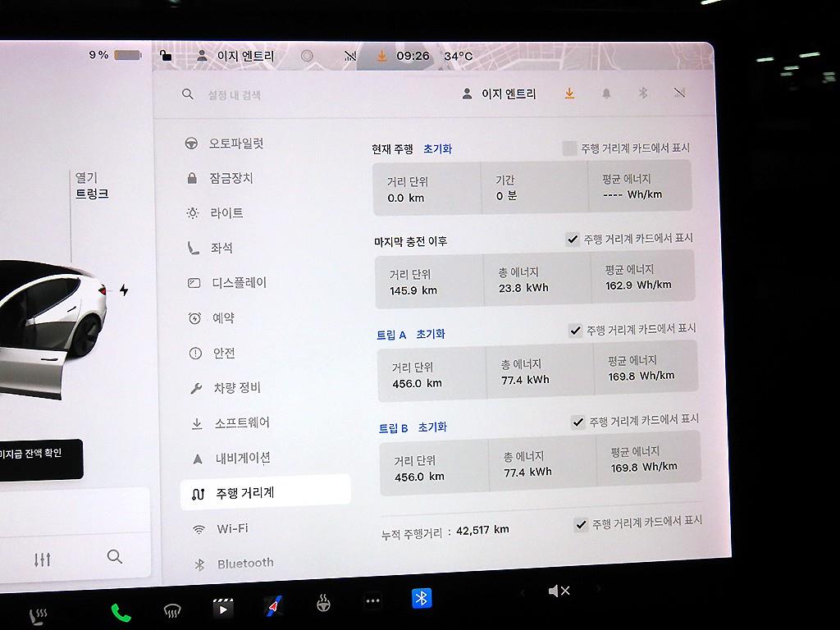Decrease volume with left chevron arrow
This screenshot has width=840, height=630.
coord(523,592)
